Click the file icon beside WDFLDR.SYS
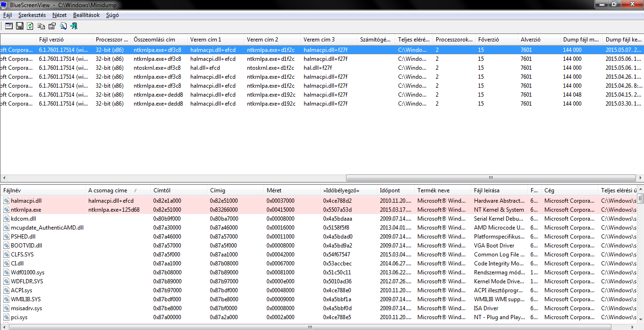Image resolution: width=644 pixels, height=330 pixels. click(x=7, y=281)
